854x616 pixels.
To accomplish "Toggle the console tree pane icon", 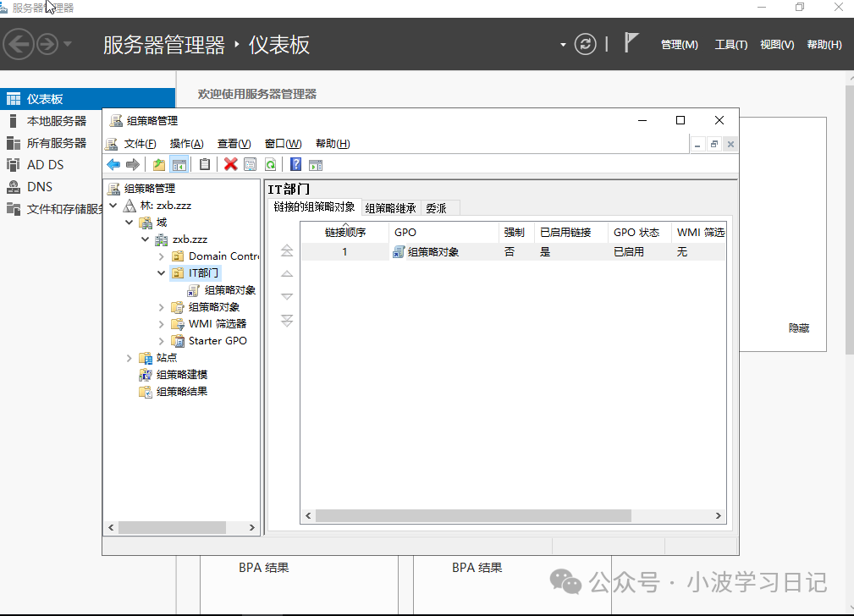I will [x=179, y=164].
